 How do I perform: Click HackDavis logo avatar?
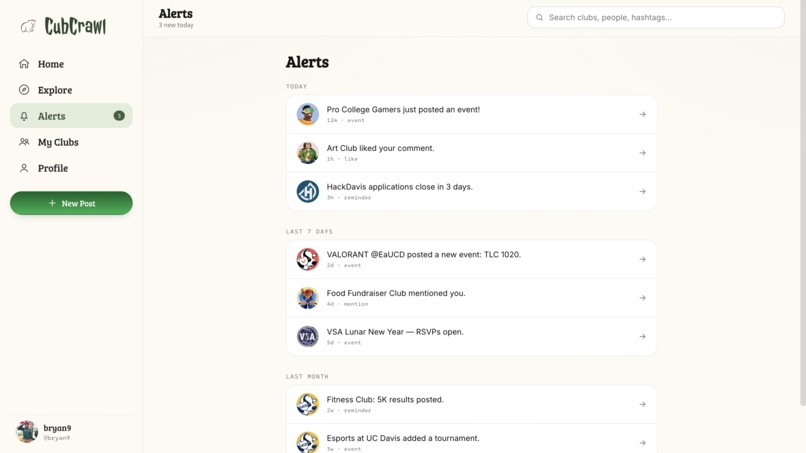coord(307,191)
